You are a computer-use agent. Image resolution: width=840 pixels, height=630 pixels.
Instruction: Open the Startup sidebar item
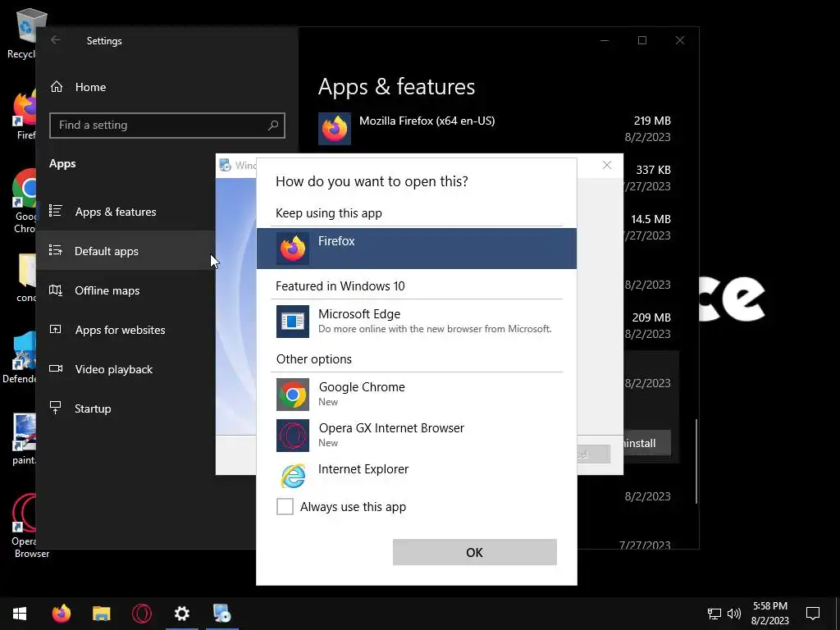(x=126, y=409)
